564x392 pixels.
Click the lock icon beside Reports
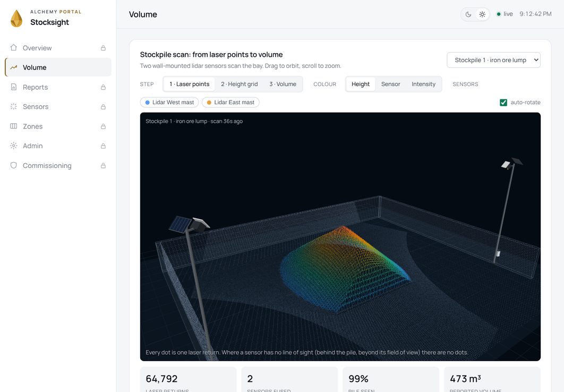pos(103,87)
